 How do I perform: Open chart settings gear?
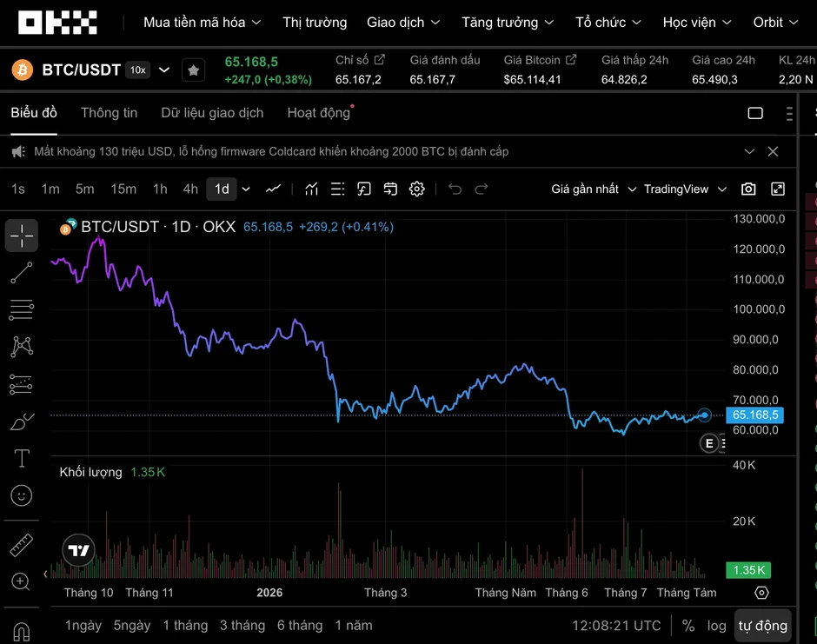[417, 189]
